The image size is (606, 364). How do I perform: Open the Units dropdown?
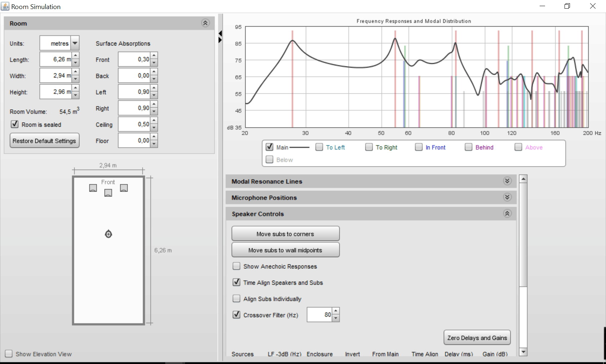75,43
